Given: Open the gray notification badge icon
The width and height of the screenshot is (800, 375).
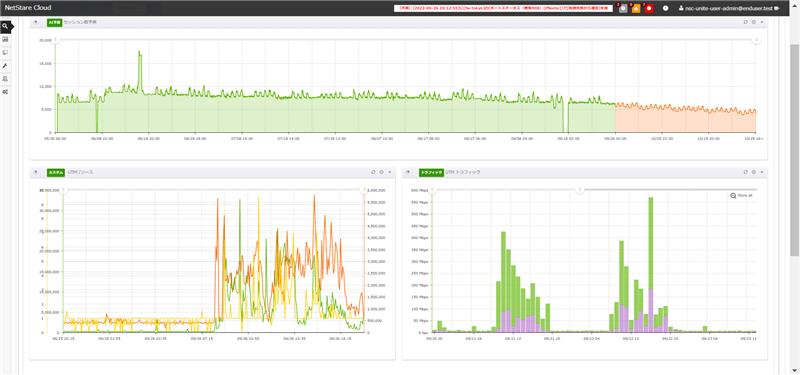Looking at the screenshot, I should click(623, 9).
